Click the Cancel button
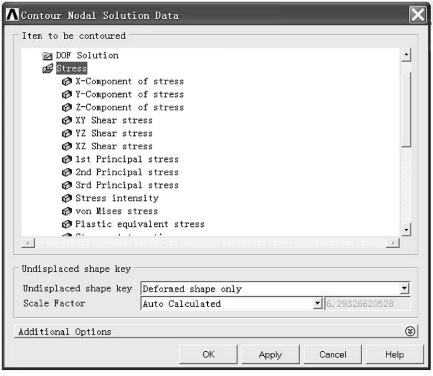 (x=333, y=354)
